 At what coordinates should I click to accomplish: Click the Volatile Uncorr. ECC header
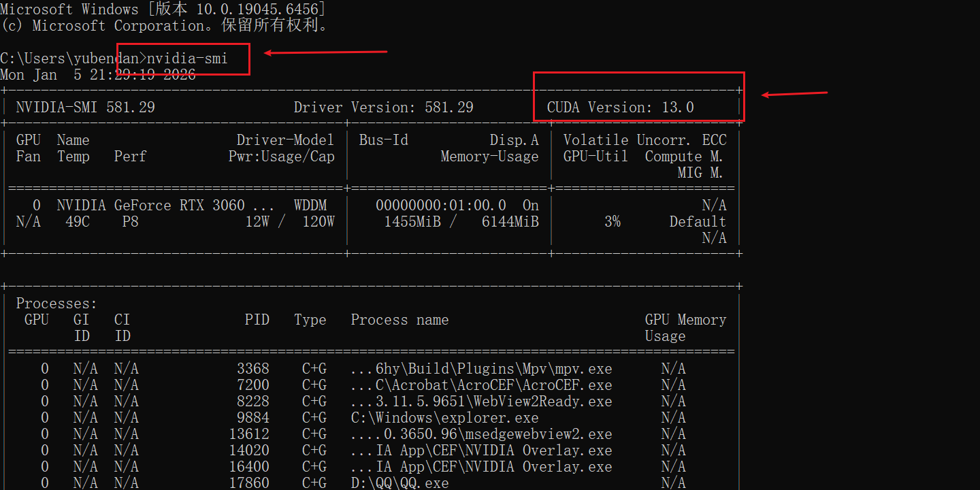point(644,140)
